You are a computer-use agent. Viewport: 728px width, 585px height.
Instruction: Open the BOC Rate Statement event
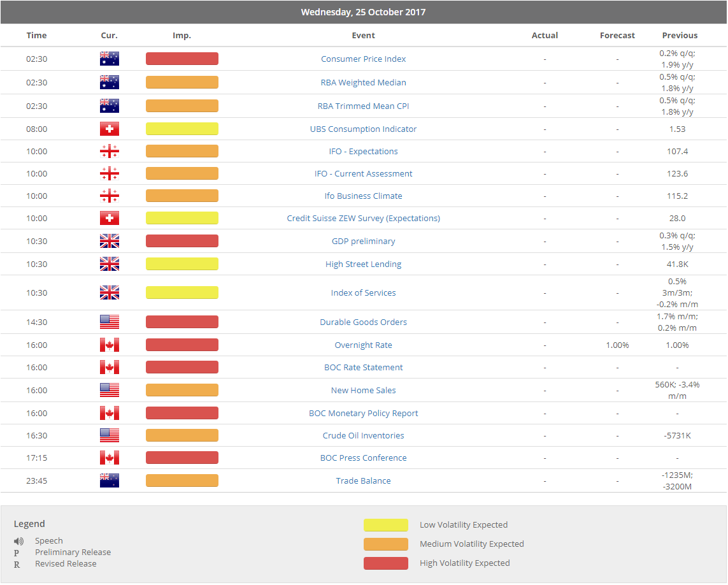coord(363,367)
